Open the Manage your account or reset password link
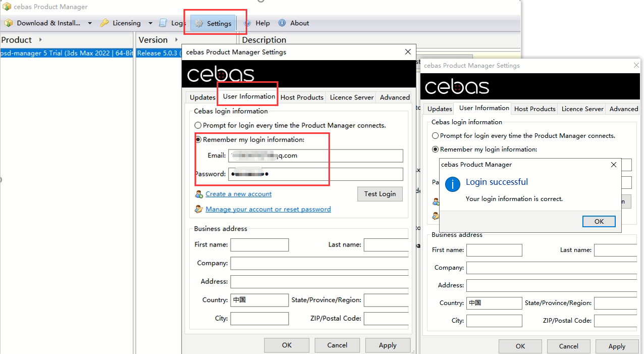The image size is (644, 354). click(268, 210)
